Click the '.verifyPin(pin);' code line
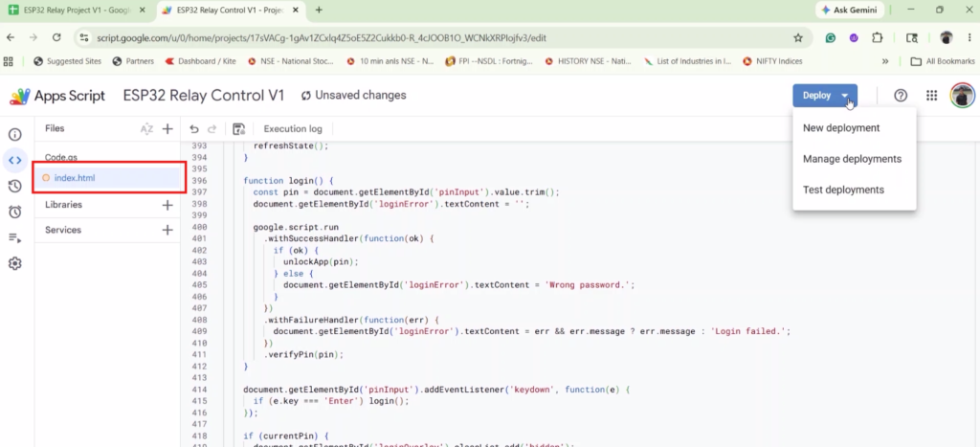980x447 pixels. pos(303,354)
